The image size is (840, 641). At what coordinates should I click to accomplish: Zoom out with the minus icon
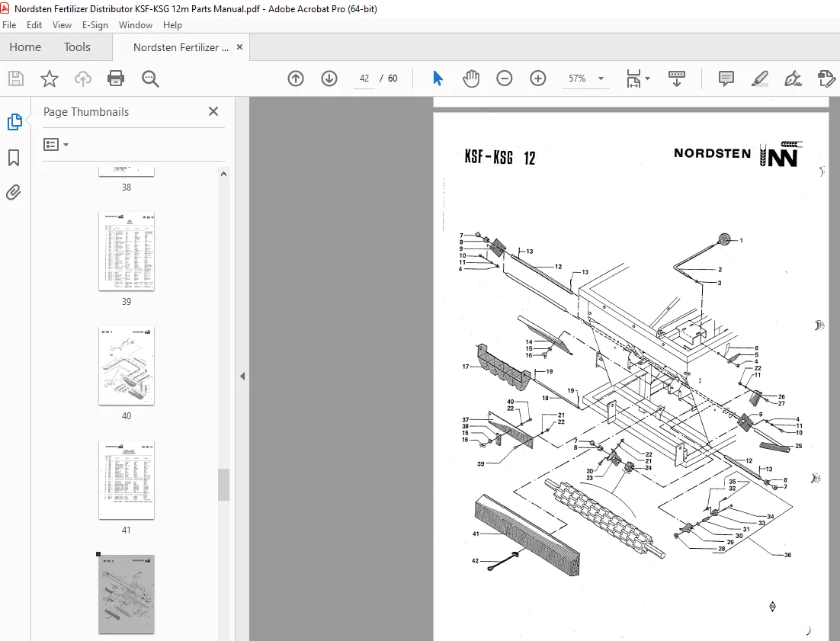(x=504, y=79)
